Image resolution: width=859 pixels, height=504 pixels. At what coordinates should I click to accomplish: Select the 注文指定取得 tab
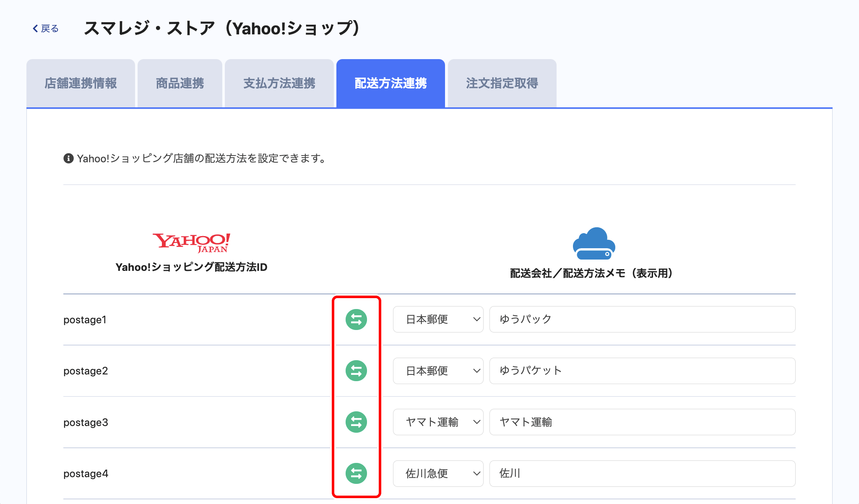502,83
